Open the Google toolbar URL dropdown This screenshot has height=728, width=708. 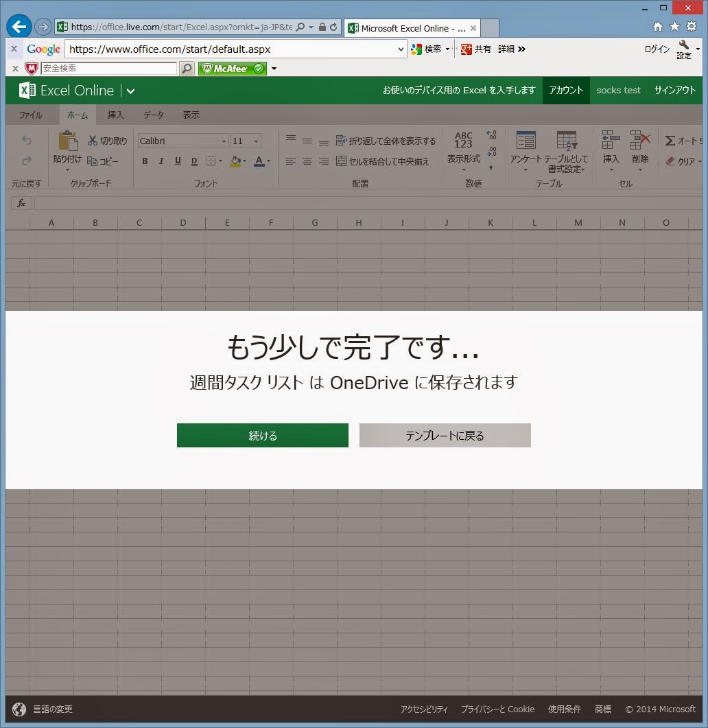pyautogui.click(x=401, y=49)
